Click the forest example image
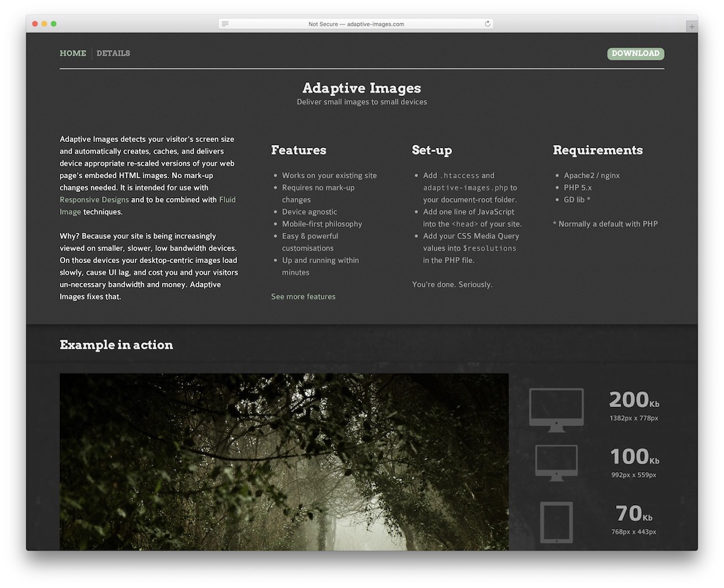The image size is (724, 588). click(x=284, y=462)
